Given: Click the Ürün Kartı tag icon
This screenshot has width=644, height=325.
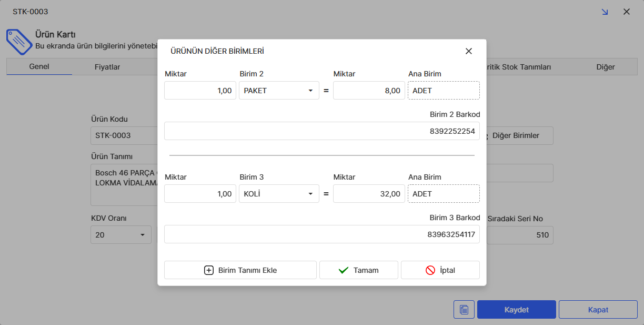Looking at the screenshot, I should pos(18,40).
